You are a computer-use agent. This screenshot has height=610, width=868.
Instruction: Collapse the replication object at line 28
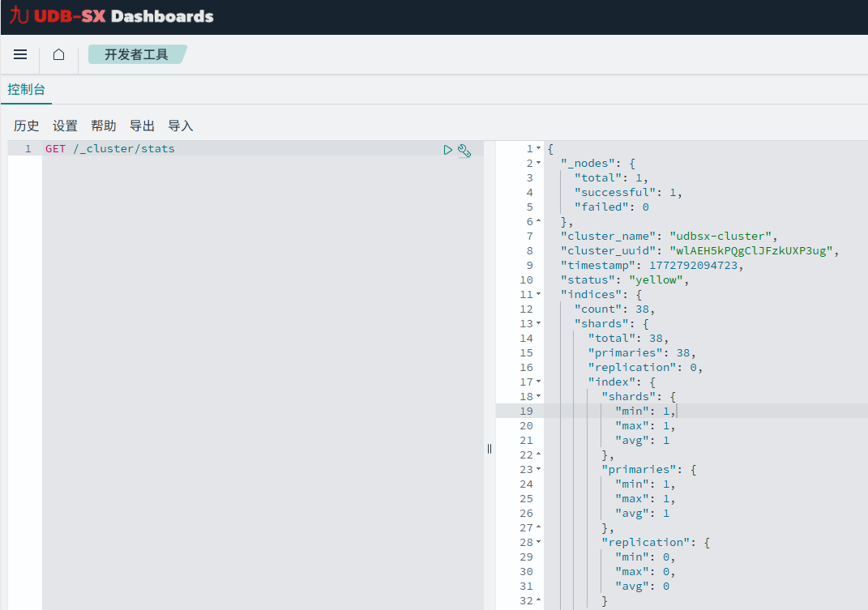pos(537,542)
